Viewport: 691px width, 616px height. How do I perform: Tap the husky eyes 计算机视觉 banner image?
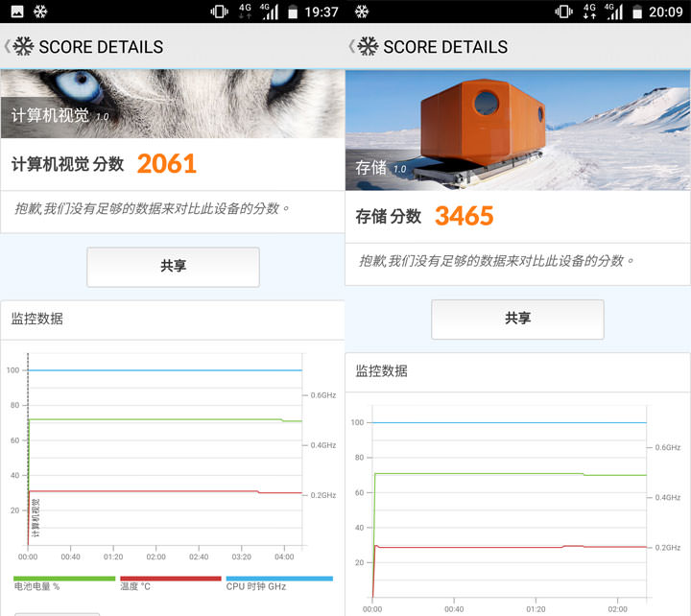[x=173, y=104]
